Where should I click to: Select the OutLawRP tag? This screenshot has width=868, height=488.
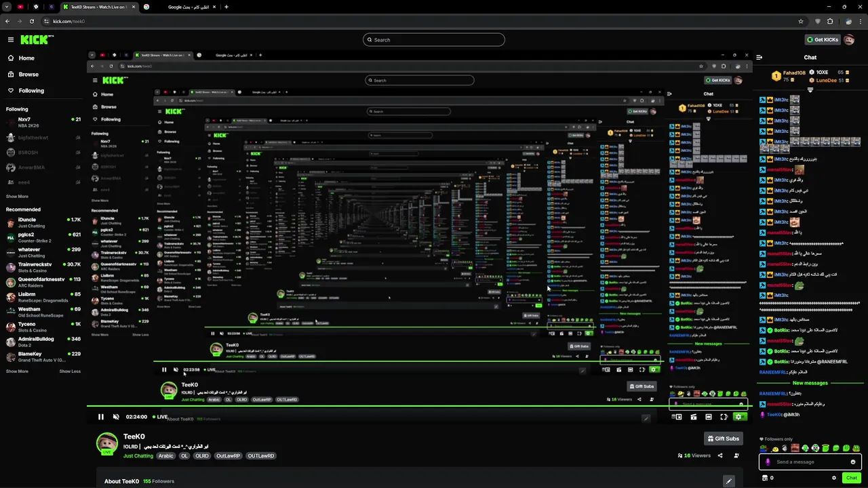227,456
